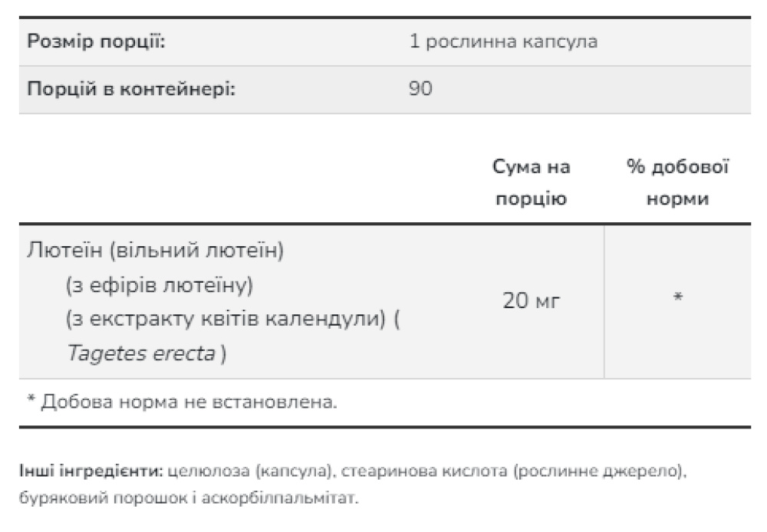The height and width of the screenshot is (532, 767).
Task: Click the "% добової норми" column header
Action: tap(677, 182)
